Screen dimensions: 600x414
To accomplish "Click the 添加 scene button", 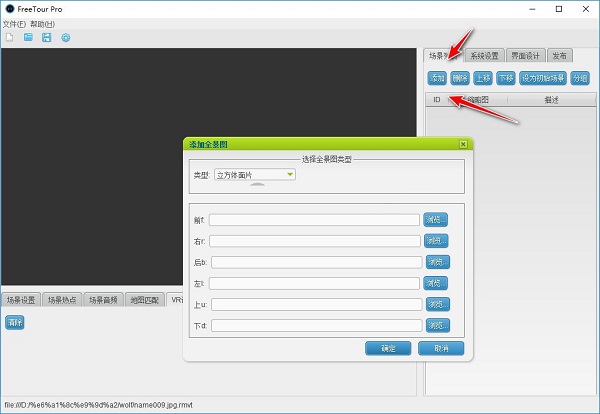I will (x=437, y=78).
